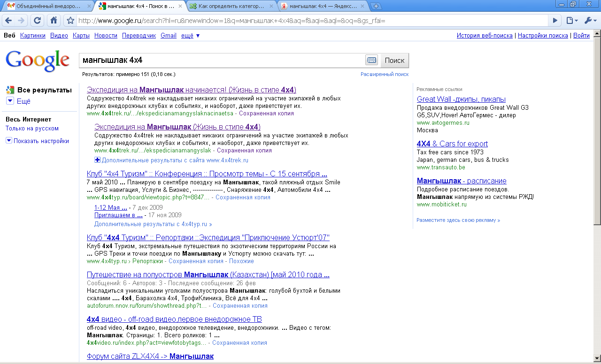This screenshot has height=364, width=601.
Task: Click the browser Back arrow button
Action: coord(8,21)
